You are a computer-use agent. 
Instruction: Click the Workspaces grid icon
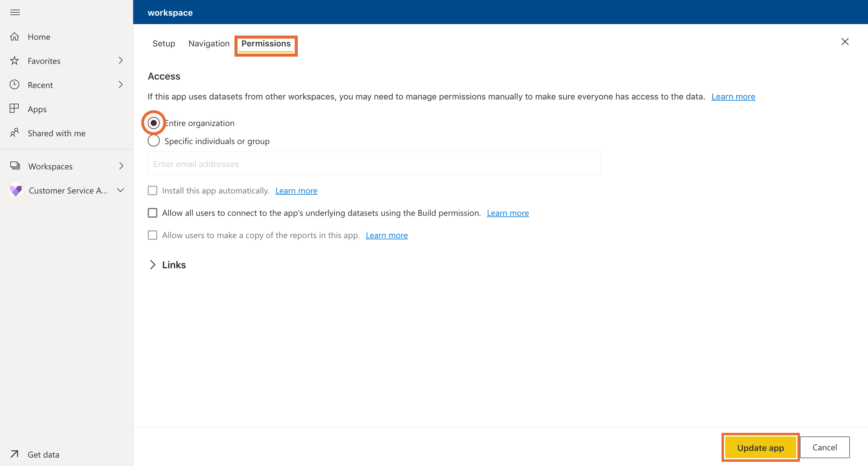(x=15, y=166)
